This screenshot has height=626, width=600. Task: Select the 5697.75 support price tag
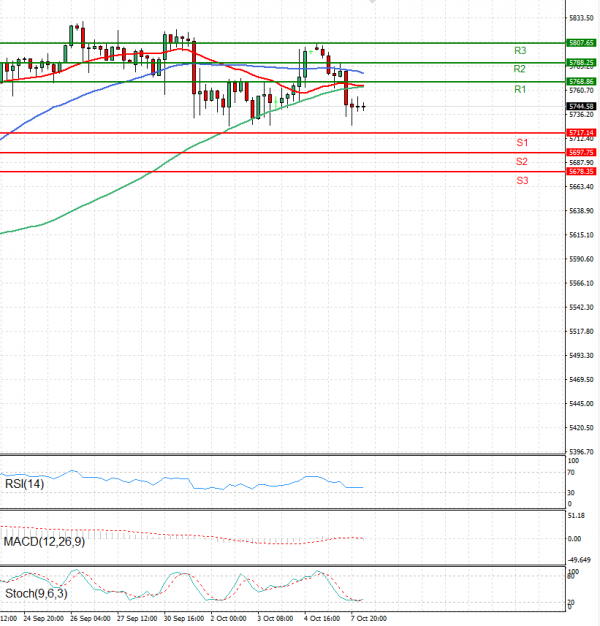tap(581, 153)
